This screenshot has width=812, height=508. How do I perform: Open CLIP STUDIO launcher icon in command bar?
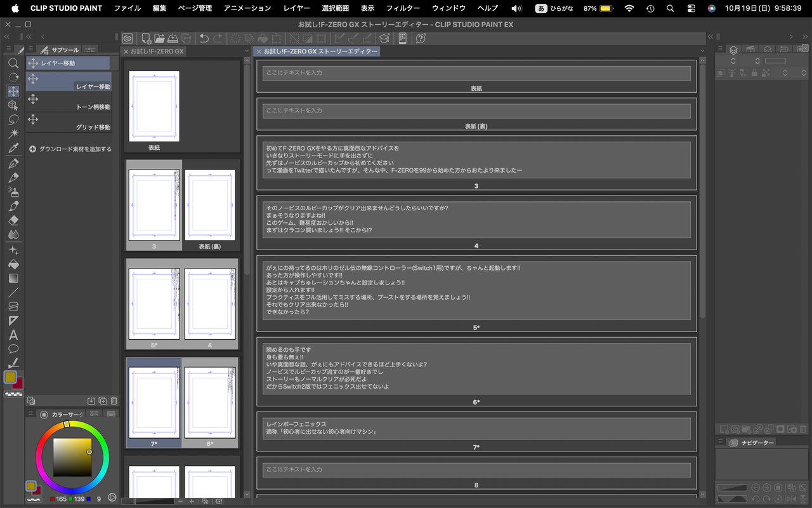[x=127, y=39]
